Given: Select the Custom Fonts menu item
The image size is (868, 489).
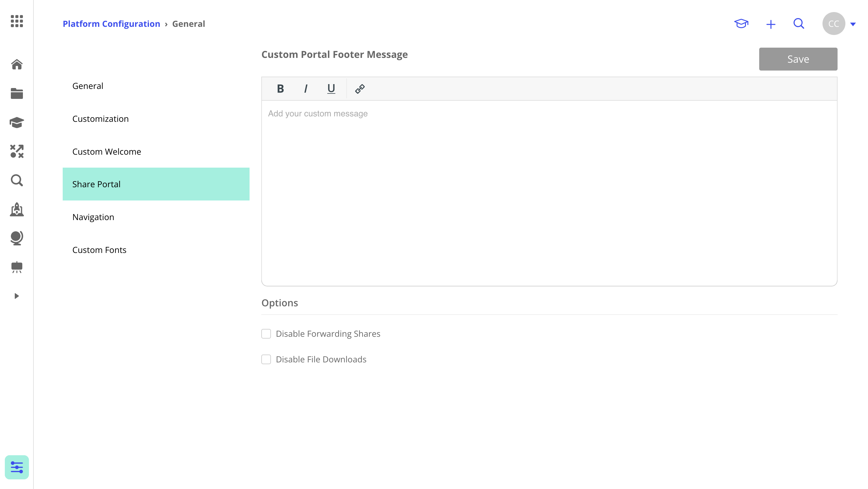Looking at the screenshot, I should (99, 250).
